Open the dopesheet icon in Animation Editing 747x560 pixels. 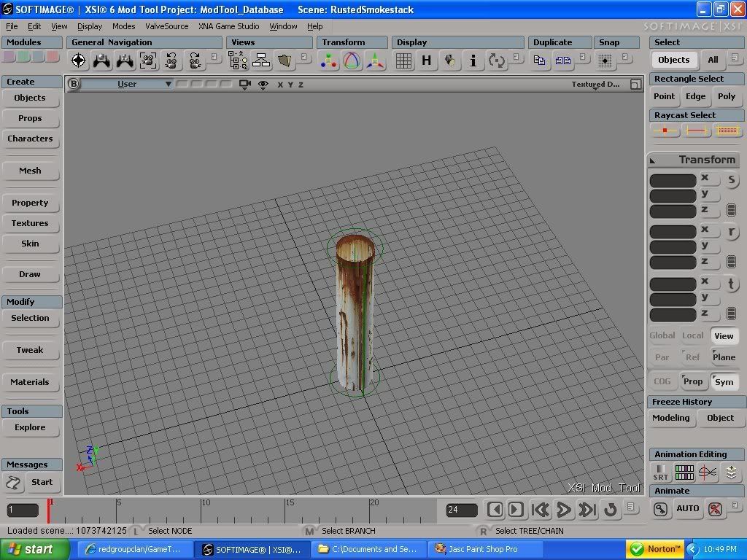pos(684,472)
